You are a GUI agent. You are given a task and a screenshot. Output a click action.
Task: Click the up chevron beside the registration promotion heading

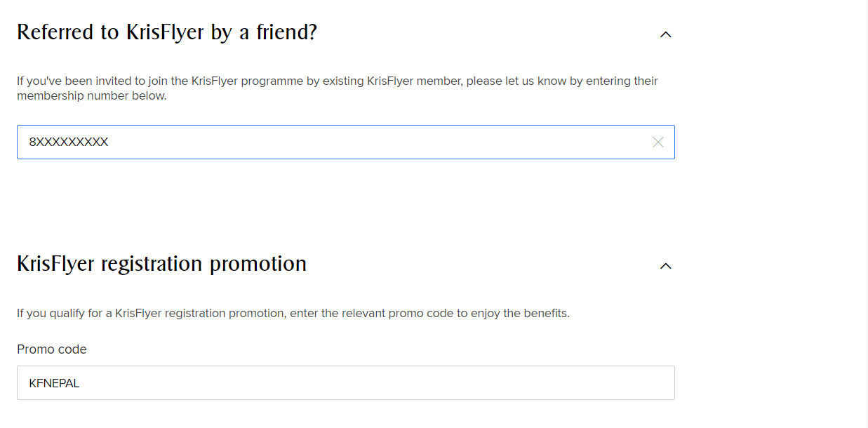pos(666,266)
